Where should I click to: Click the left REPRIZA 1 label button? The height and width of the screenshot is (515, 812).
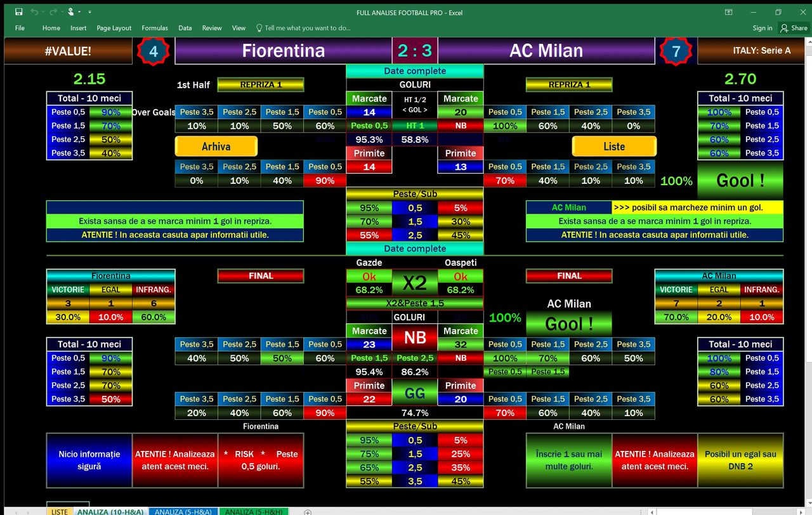click(x=261, y=84)
